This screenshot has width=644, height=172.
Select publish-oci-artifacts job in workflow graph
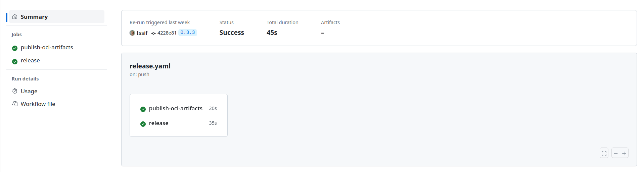[x=176, y=109]
